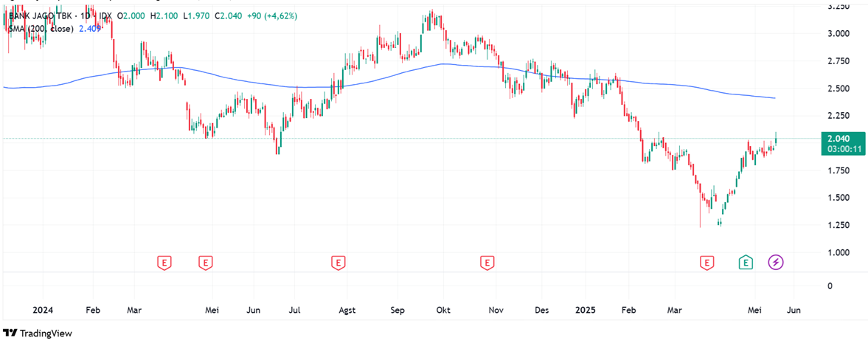Click the last red earnings marker in 2025
The width and height of the screenshot is (868, 346).
pyautogui.click(x=706, y=263)
